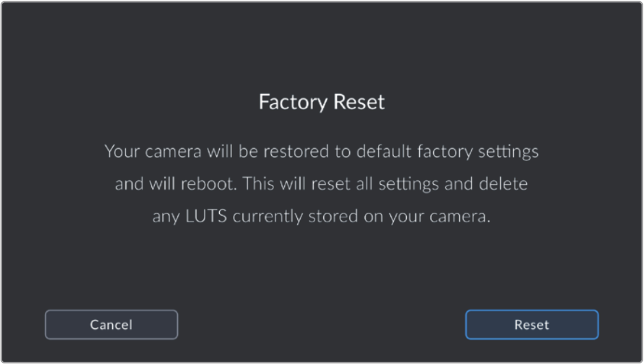Click the Reset button
644x364 pixels.
531,325
